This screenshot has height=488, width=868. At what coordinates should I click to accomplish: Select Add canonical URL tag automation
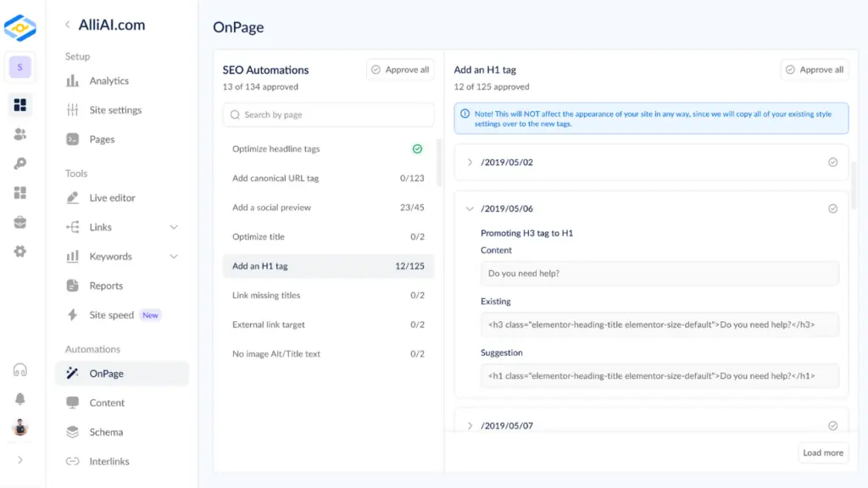[x=275, y=178]
